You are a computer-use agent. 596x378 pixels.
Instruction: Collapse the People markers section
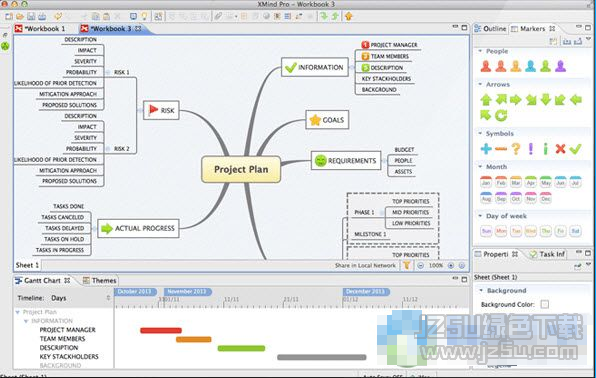pyautogui.click(x=480, y=51)
